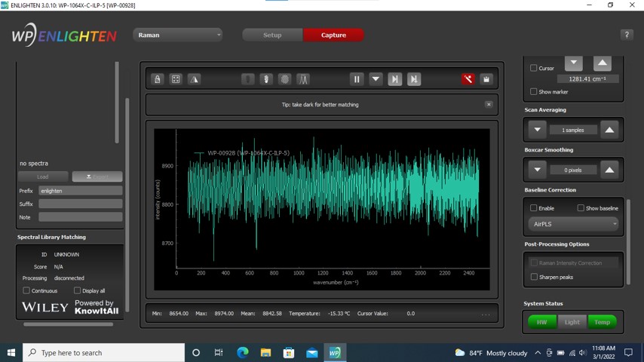This screenshot has height=362, width=644.
Task: Click the Prefix input field
Action: (80, 191)
